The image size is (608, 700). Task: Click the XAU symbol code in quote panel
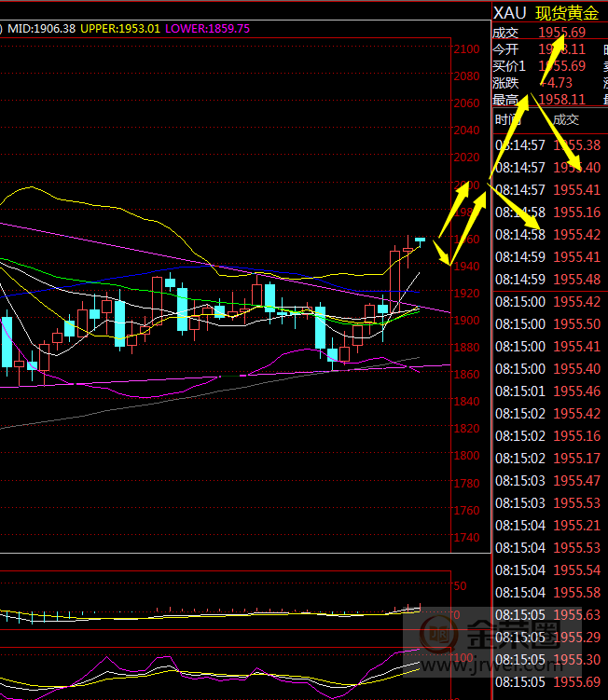pyautogui.click(x=509, y=12)
